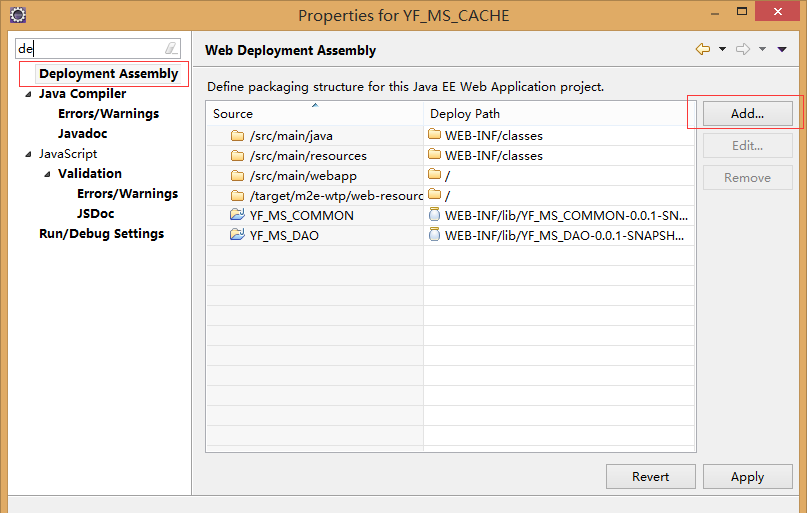Sort by the Source column header
This screenshot has width=807, height=513.
point(315,113)
